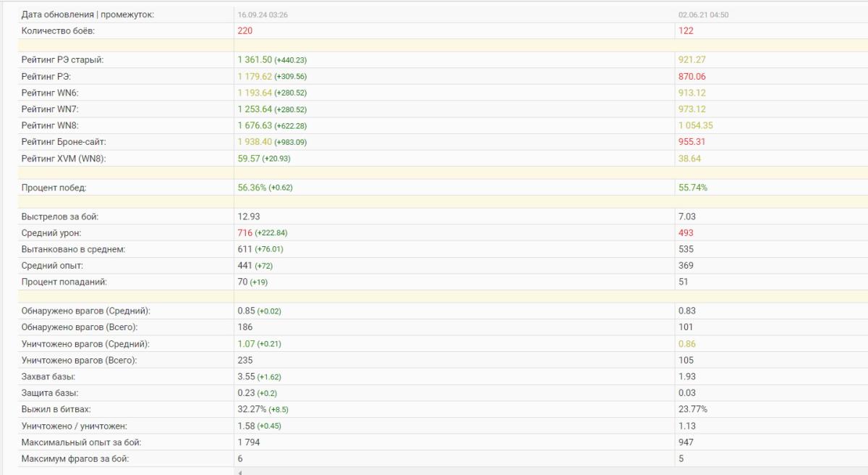Select the date 16.09.24 03:26
Image resolution: width=868 pixels, height=475 pixels.
tap(263, 14)
